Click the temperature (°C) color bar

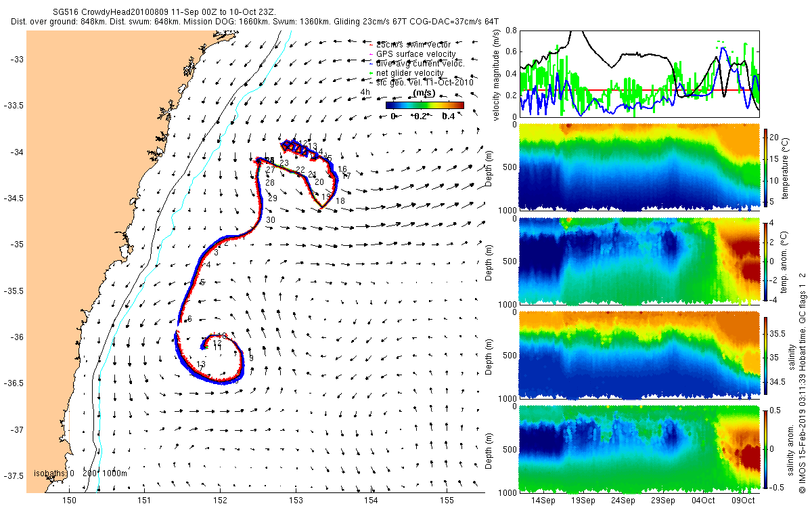tap(766, 167)
